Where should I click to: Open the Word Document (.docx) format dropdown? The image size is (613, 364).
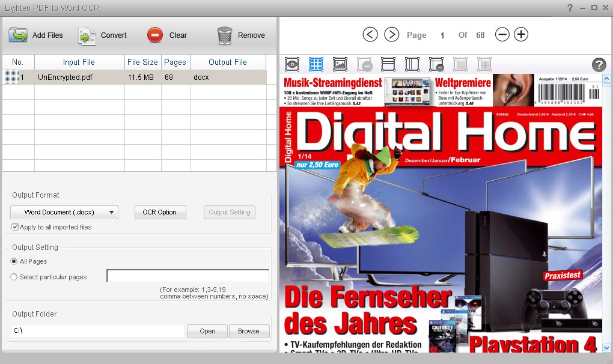pos(64,212)
